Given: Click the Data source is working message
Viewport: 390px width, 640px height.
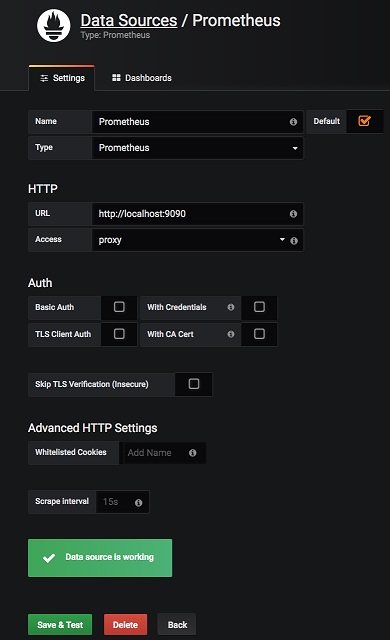Looking at the screenshot, I should click(x=100, y=558).
